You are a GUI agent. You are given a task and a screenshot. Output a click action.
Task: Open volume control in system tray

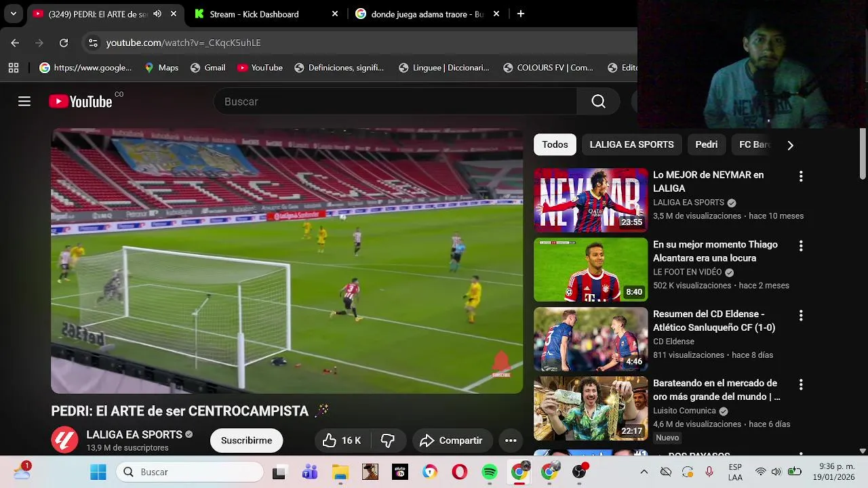pyautogui.click(x=776, y=472)
